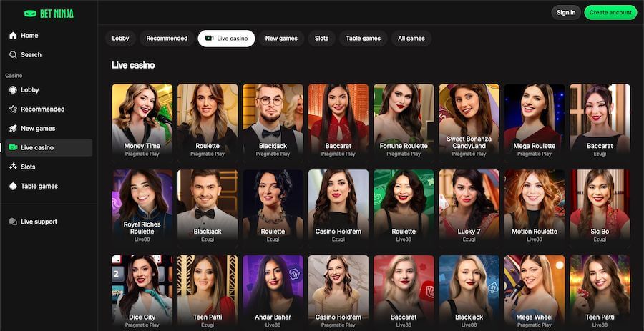Launch Sweet Bonanza CandyLand game

(x=469, y=122)
